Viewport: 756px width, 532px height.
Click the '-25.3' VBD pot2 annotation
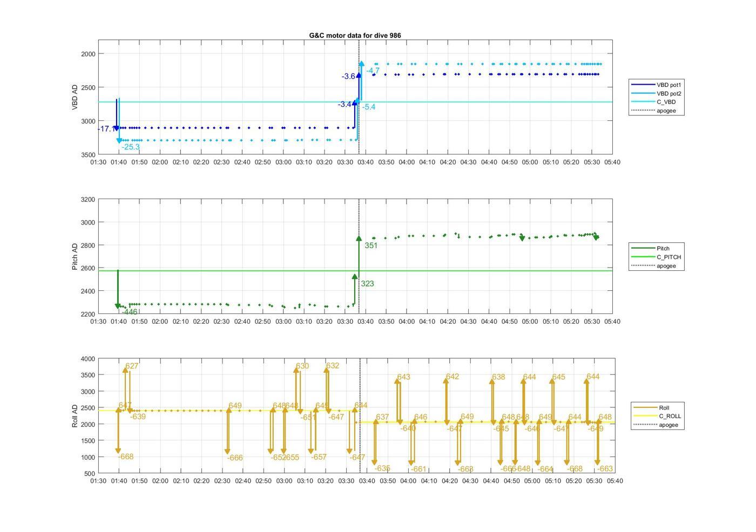click(x=131, y=147)
